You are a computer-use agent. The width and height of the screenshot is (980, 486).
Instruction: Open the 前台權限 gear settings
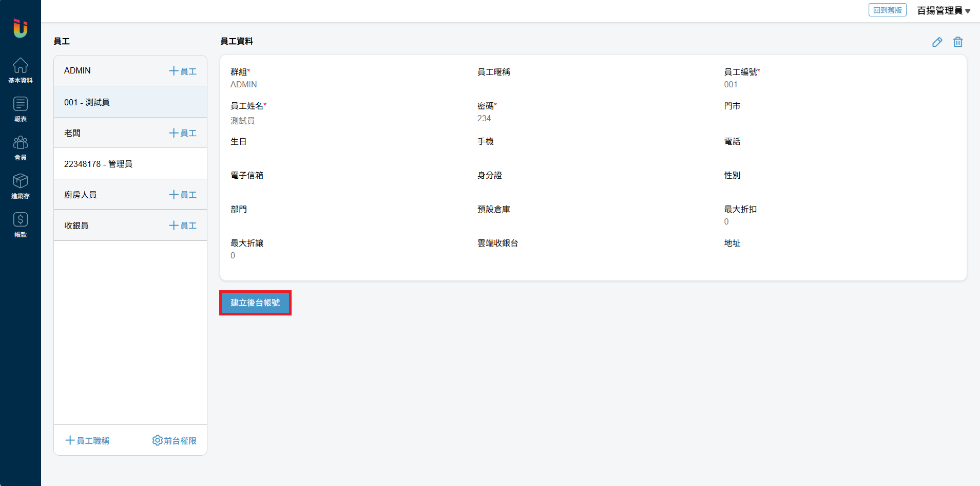175,440
